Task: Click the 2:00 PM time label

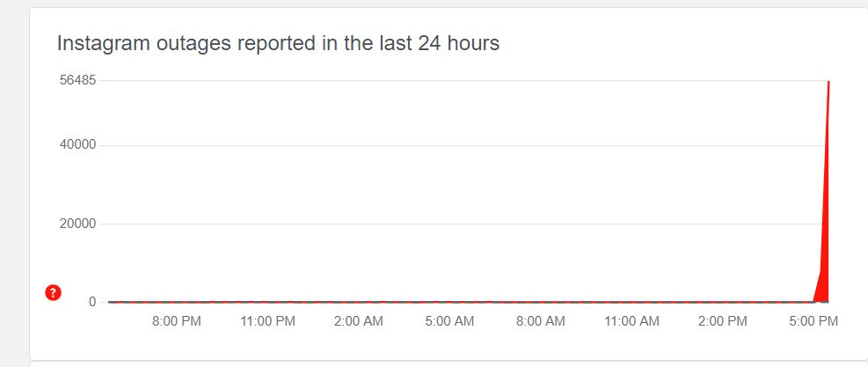Action: tap(723, 322)
